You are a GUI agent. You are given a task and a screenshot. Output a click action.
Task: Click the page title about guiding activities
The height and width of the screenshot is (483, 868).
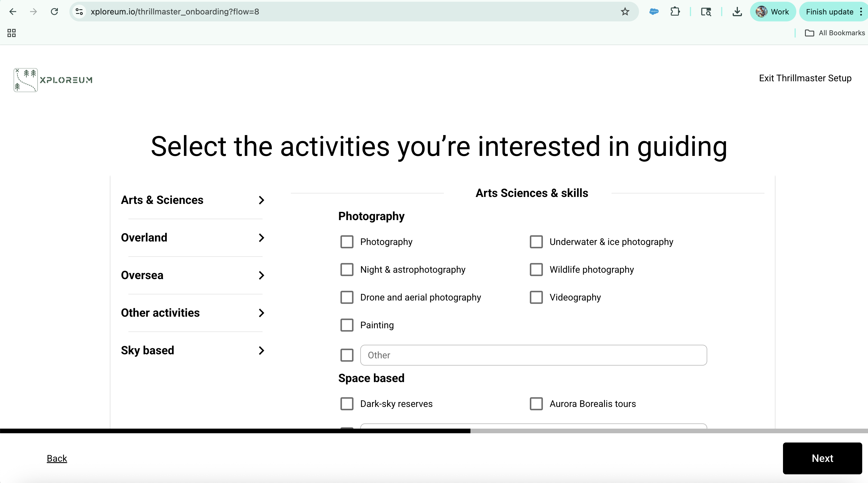click(439, 147)
